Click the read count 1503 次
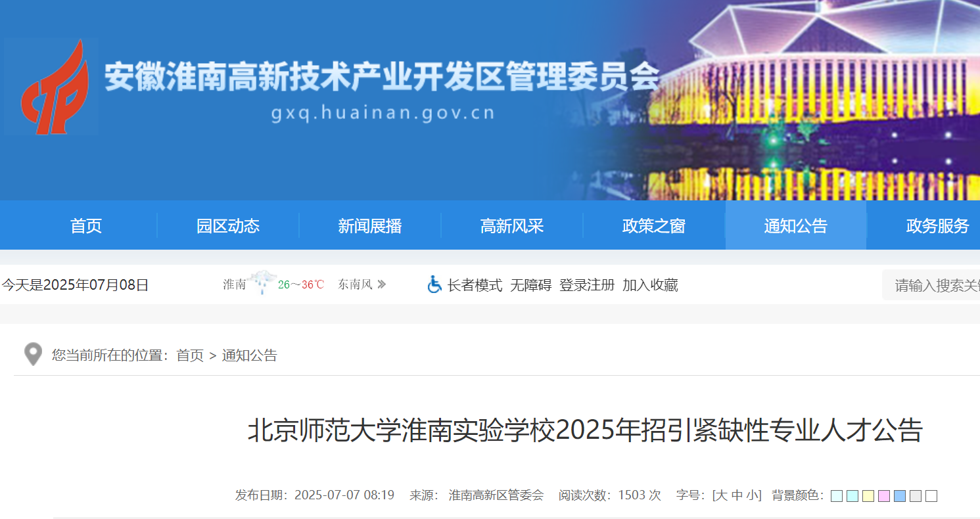 (x=640, y=495)
